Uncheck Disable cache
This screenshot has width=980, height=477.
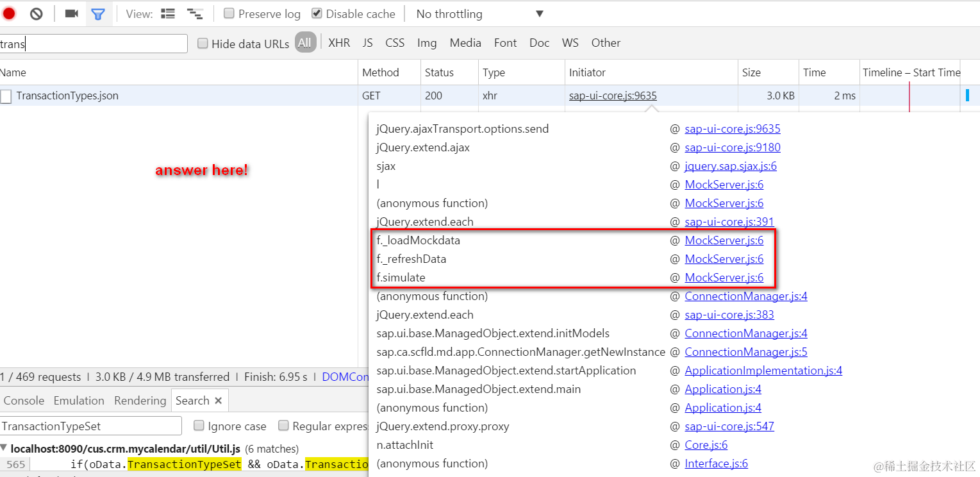(x=317, y=13)
